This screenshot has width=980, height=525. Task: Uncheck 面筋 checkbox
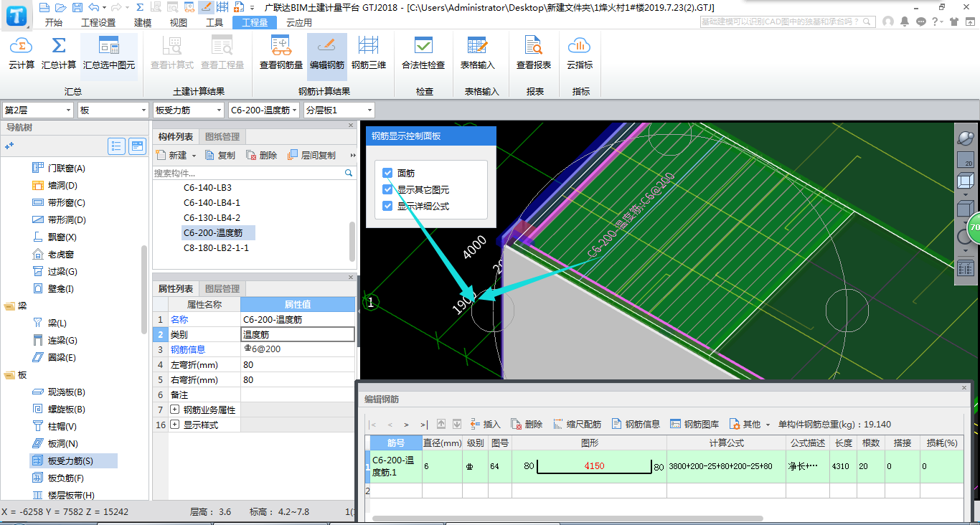(x=387, y=173)
